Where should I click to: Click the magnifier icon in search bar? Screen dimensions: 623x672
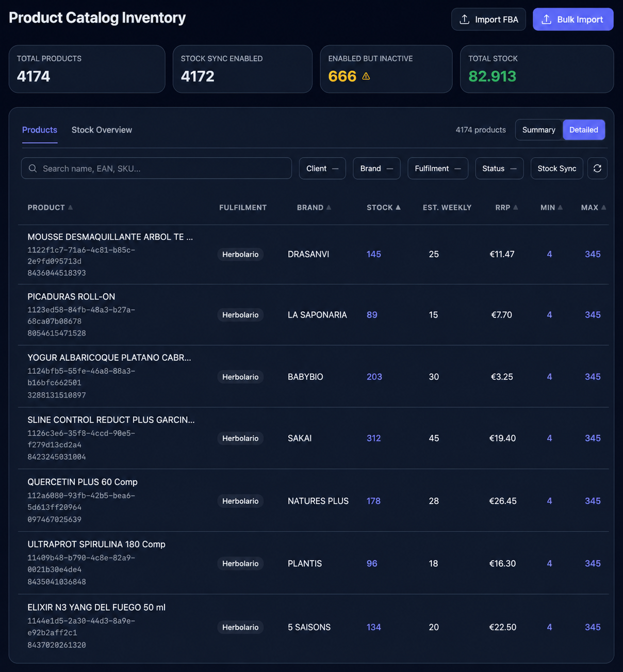pos(32,168)
